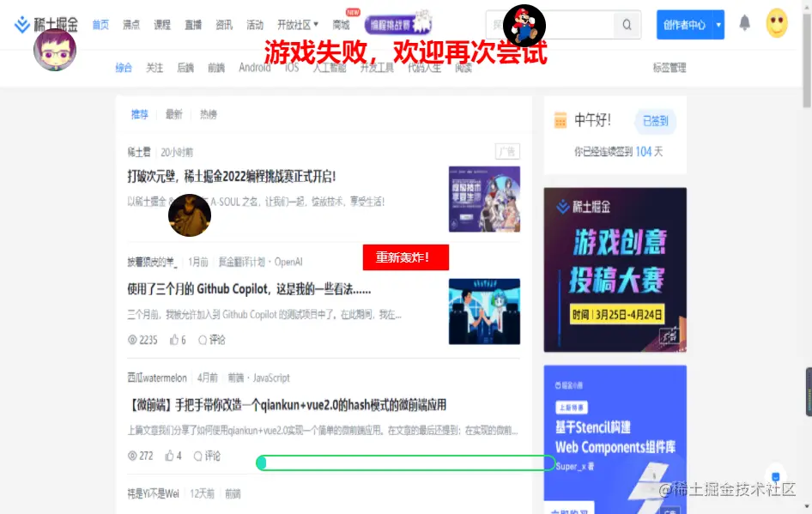Viewport: 812px width, 514px height.
Task: Open the yellow smiley user avatar
Action: tap(777, 23)
